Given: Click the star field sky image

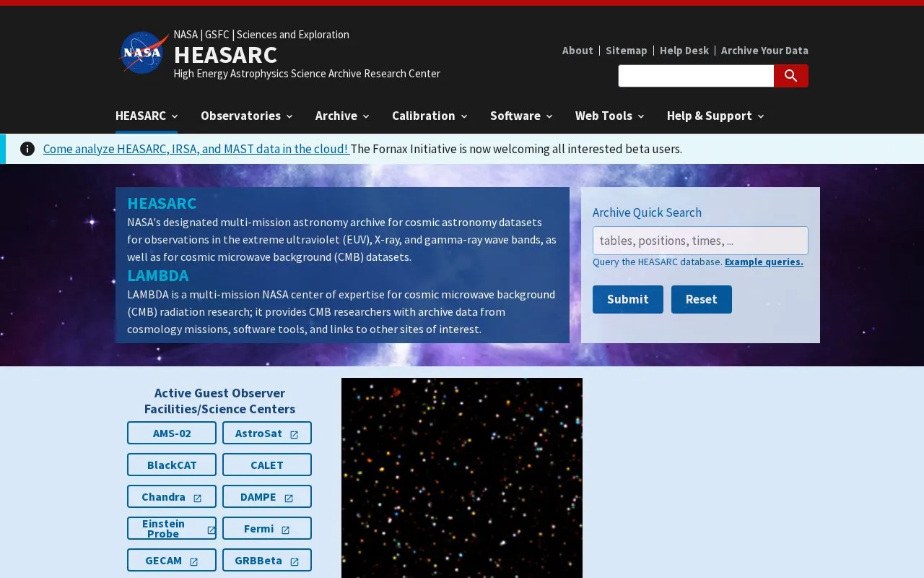Looking at the screenshot, I should click(462, 478).
